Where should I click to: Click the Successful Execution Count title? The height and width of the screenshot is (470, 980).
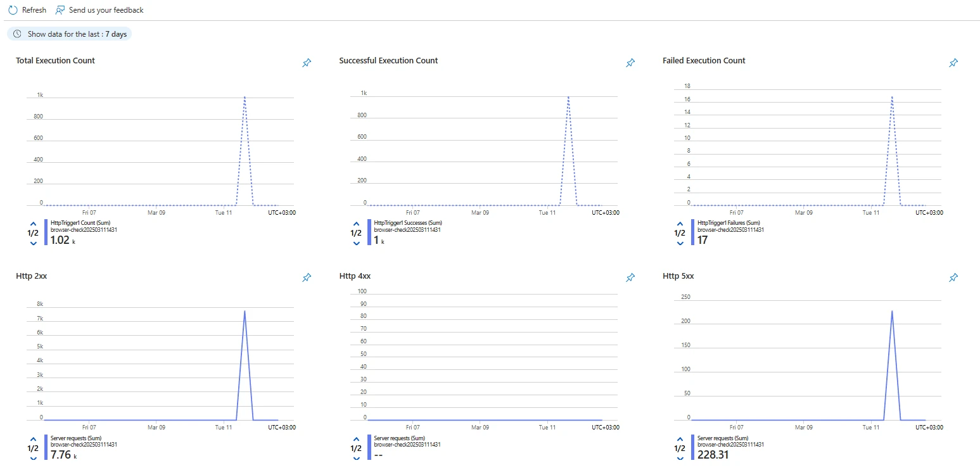[388, 61]
